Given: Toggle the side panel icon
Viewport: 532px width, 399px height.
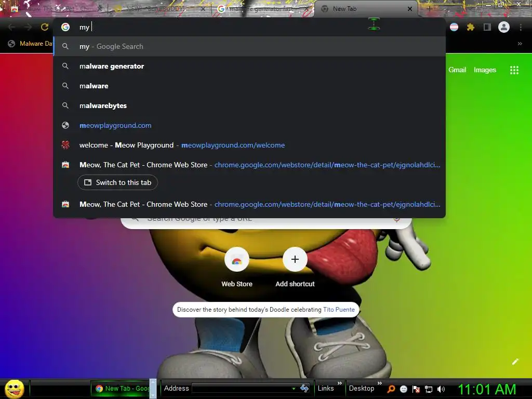Looking at the screenshot, I should coord(487,27).
